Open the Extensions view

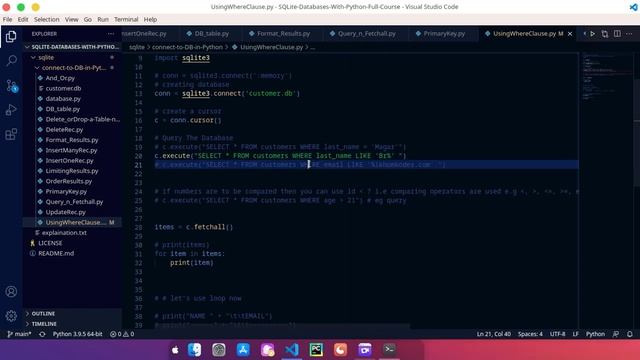pyautogui.click(x=11, y=134)
